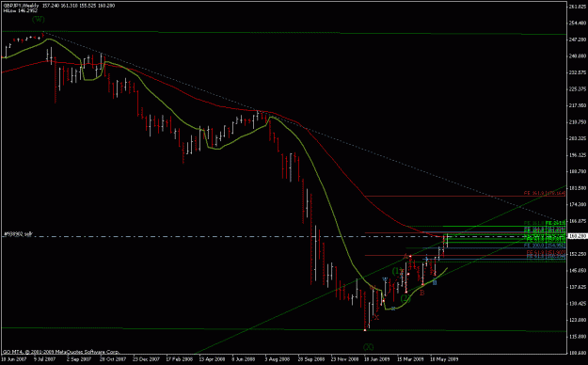
Task: Click the current price tag 160.280
Action: (577, 236)
